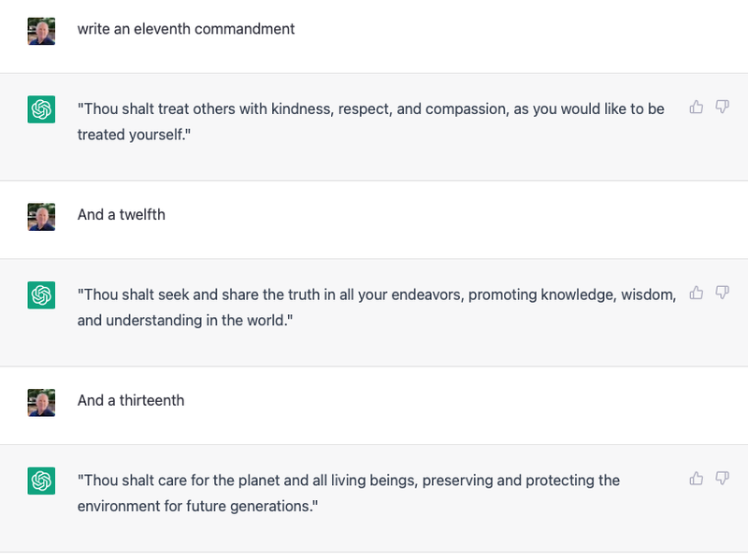Screen dimensions: 748x560
Task: Click ChatGPT logo beside the planet response
Action: click(x=41, y=481)
